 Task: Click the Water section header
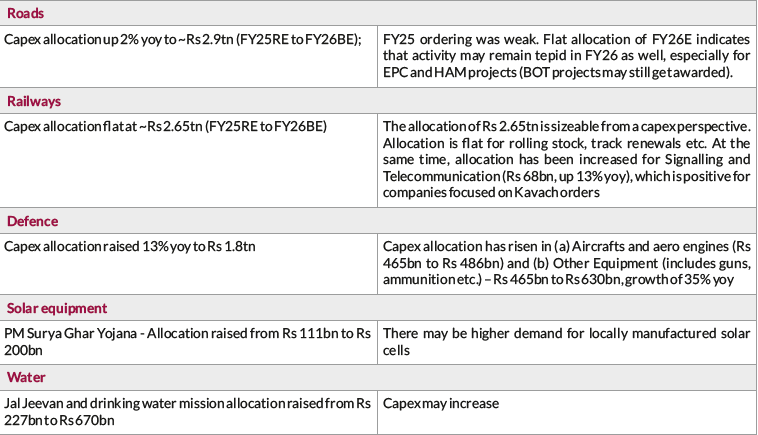point(25,377)
